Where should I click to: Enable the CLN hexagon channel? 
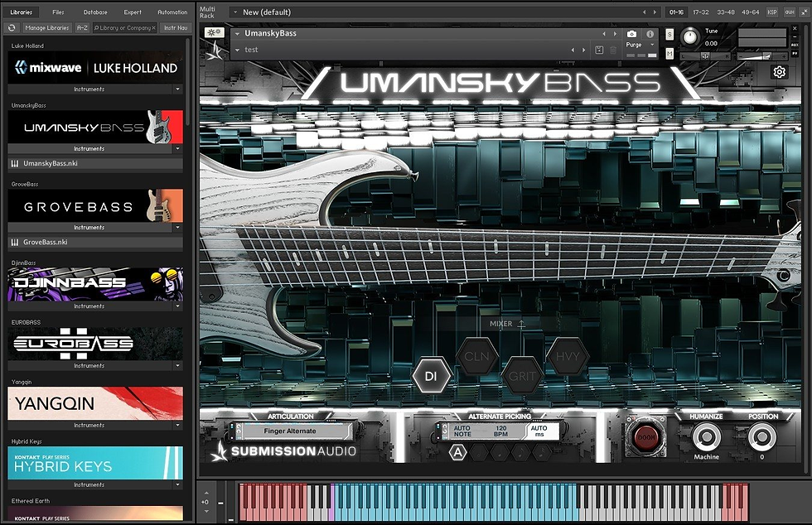click(476, 356)
